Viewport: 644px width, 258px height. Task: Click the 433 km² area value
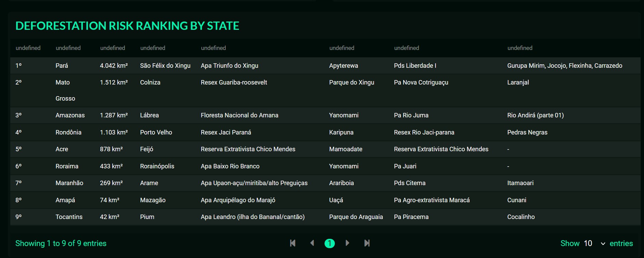111,166
